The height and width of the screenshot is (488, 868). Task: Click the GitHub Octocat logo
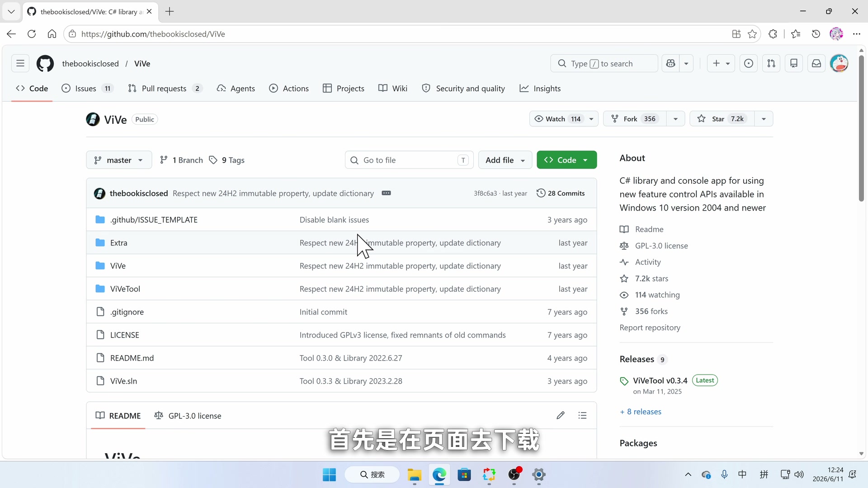pyautogui.click(x=45, y=63)
